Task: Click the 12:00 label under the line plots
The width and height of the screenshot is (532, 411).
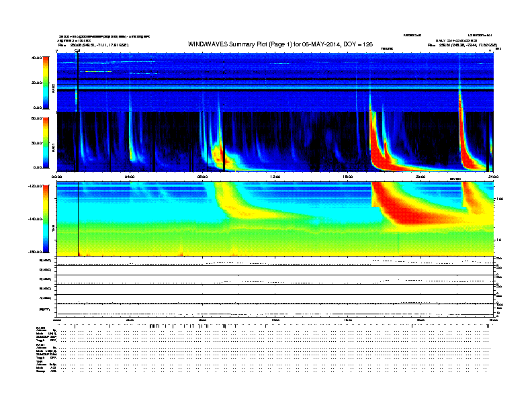Action: 275,320
